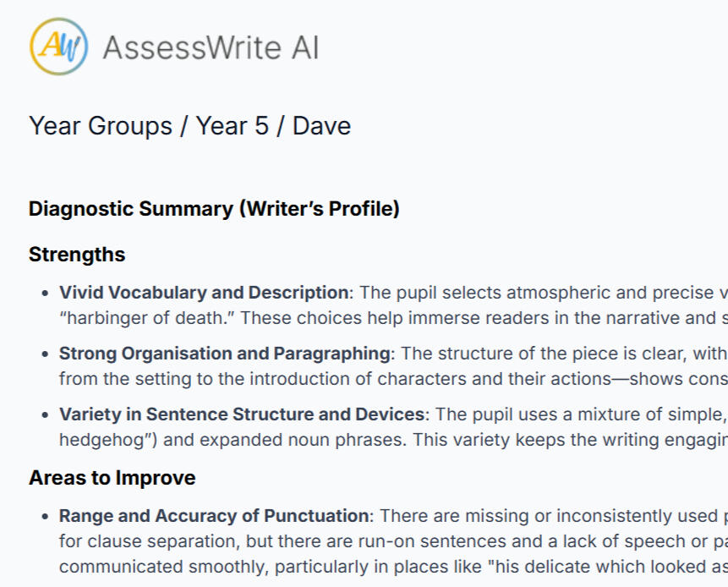Go to Year Groups in the breadcrumb
The width and height of the screenshot is (728, 587).
pos(101,126)
